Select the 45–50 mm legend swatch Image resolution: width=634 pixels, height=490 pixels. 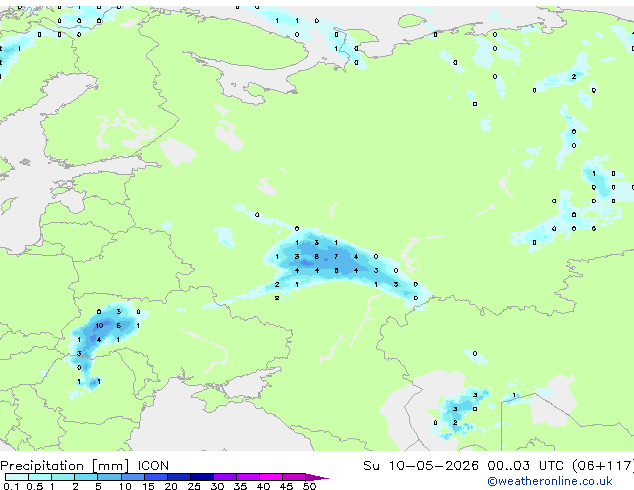(294, 477)
